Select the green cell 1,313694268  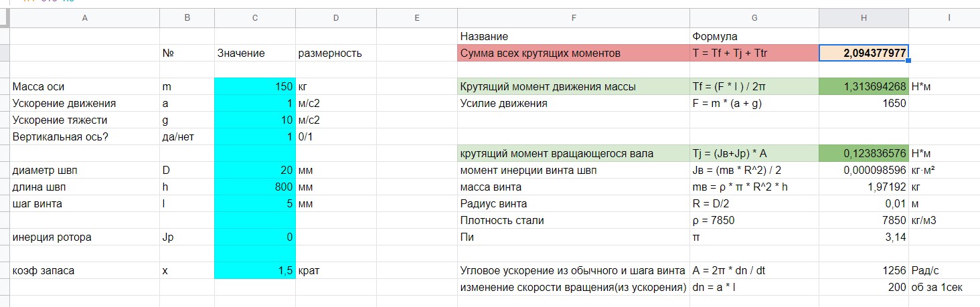click(x=864, y=86)
